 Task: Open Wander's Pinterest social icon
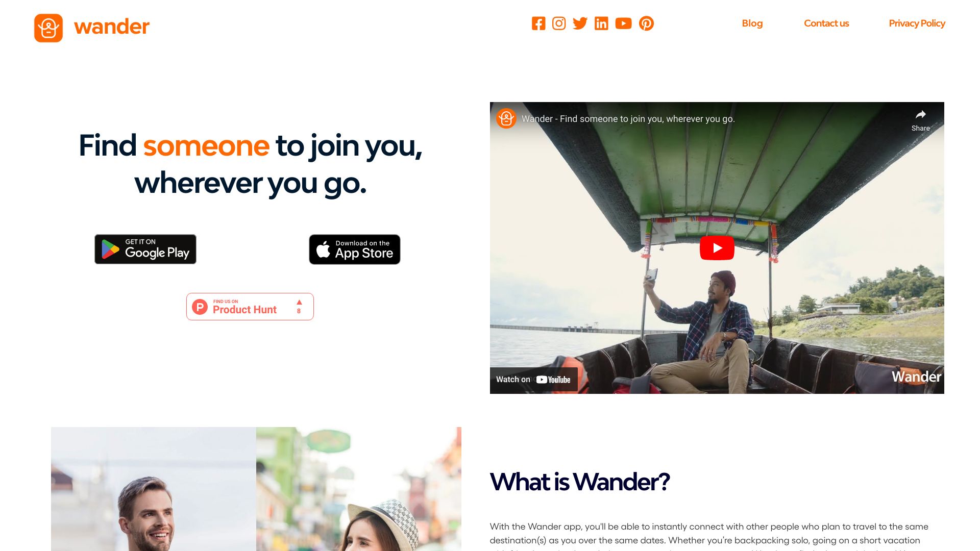pyautogui.click(x=646, y=23)
